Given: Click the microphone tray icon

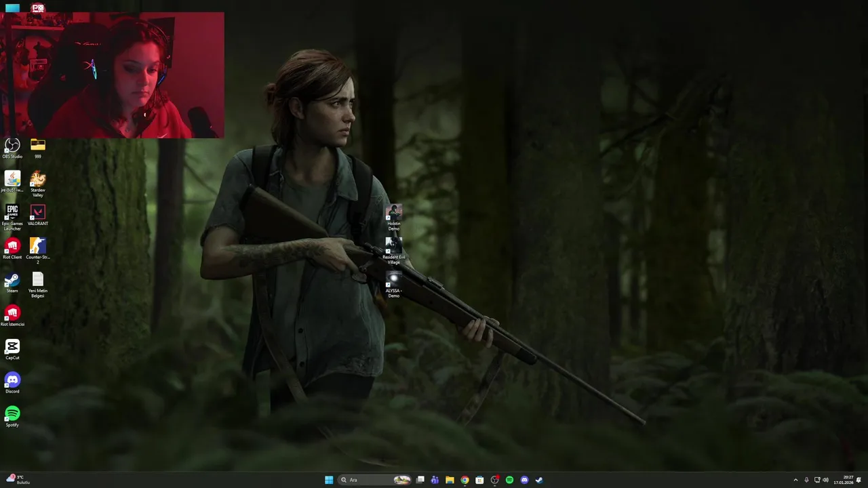Looking at the screenshot, I should click(x=806, y=480).
